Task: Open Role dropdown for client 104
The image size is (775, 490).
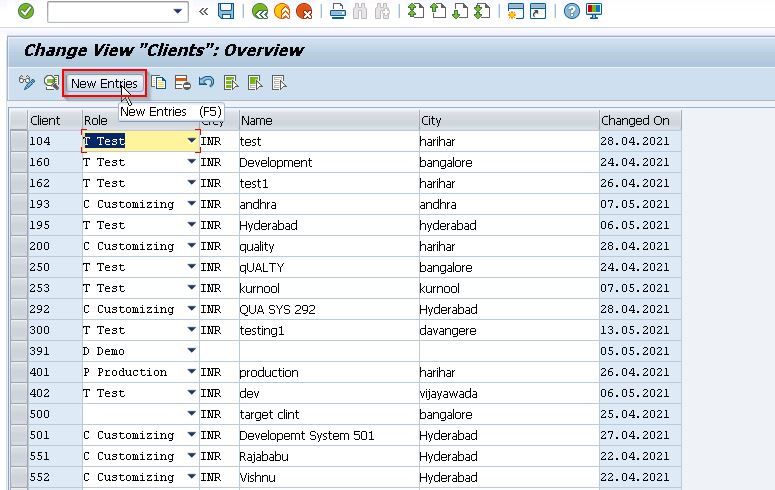Action: (x=192, y=141)
